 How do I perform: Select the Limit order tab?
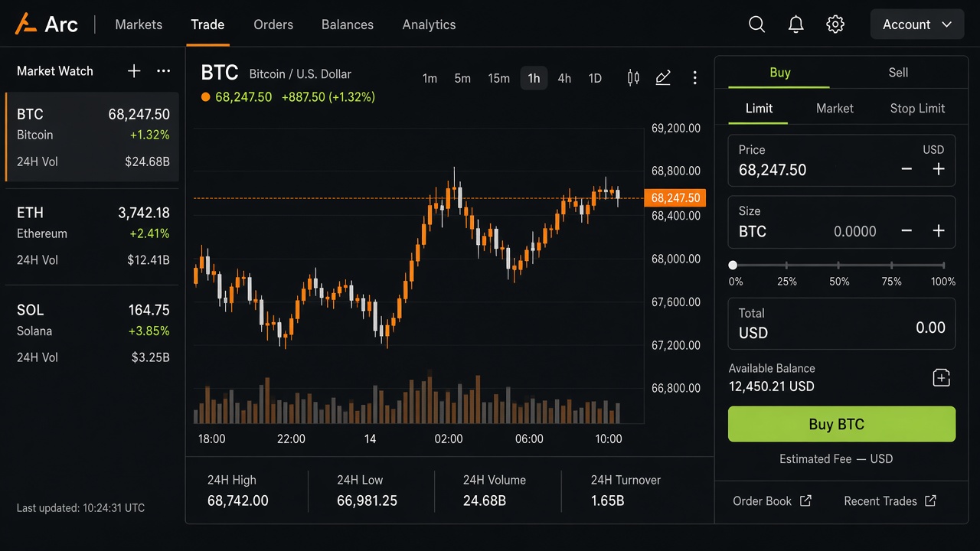(759, 109)
